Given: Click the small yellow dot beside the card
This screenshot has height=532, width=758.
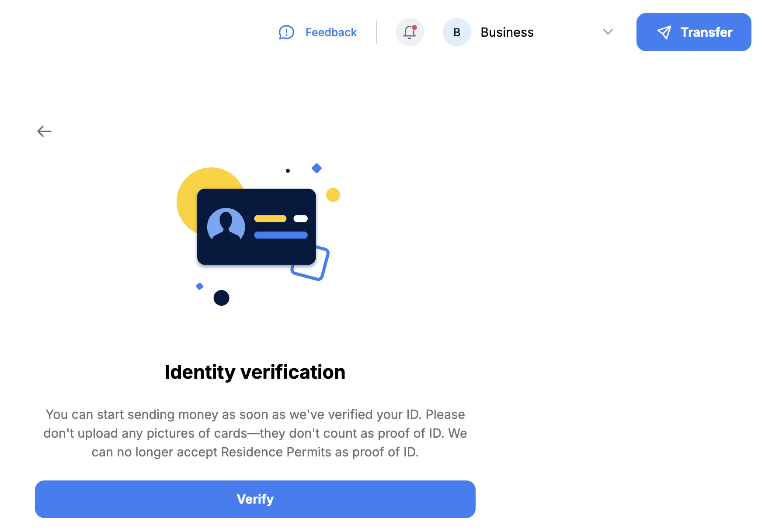Looking at the screenshot, I should pos(333,195).
